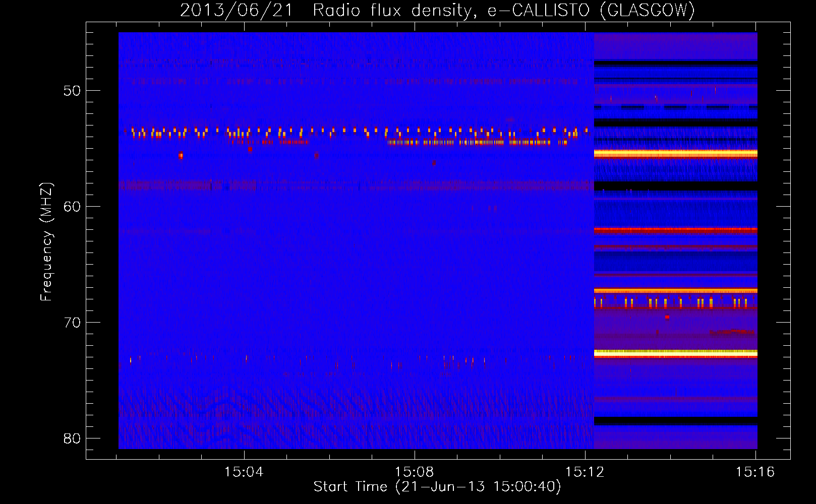Click the plot title mentioning e-CALLISTO (GLASGOW)
816x504 pixels.
[437, 10]
